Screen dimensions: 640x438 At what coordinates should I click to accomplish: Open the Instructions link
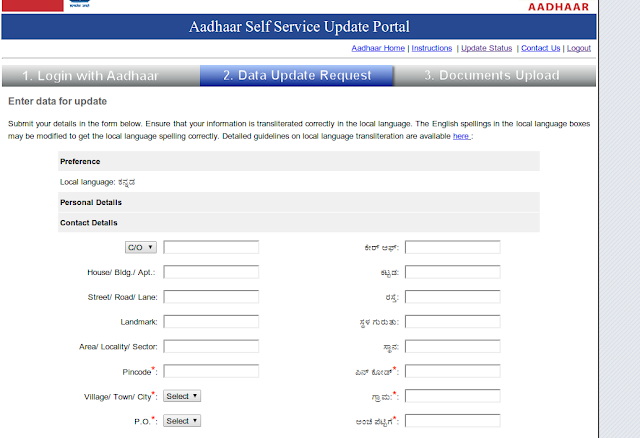[x=431, y=48]
